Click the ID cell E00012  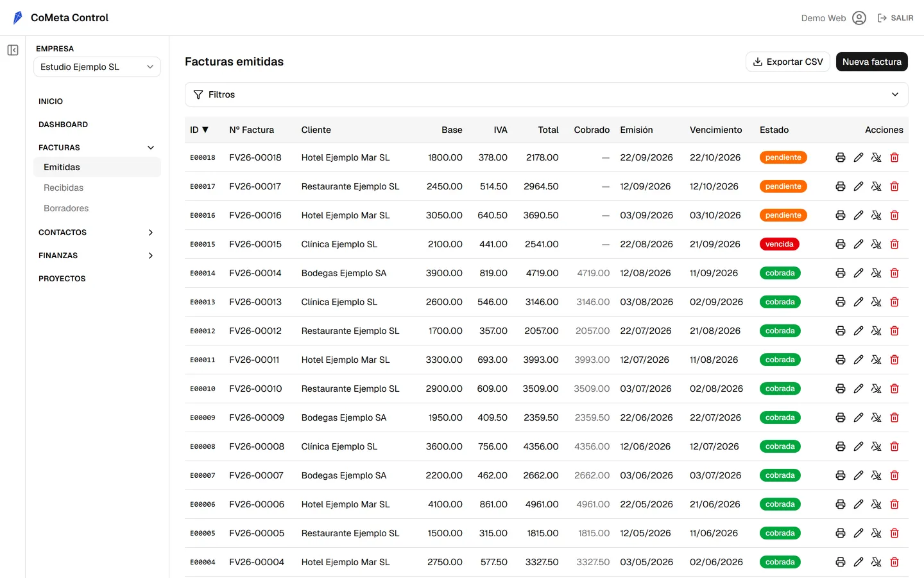(x=203, y=331)
